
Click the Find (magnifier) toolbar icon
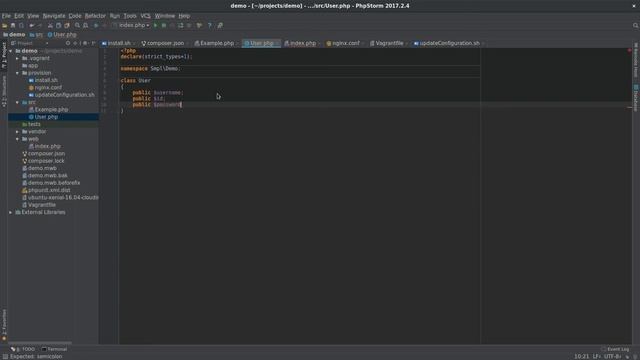(x=77, y=25)
